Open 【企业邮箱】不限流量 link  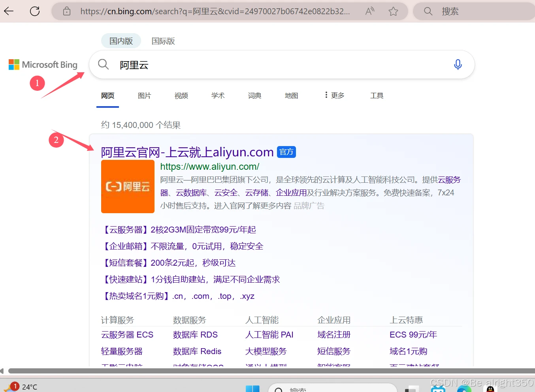(182, 246)
